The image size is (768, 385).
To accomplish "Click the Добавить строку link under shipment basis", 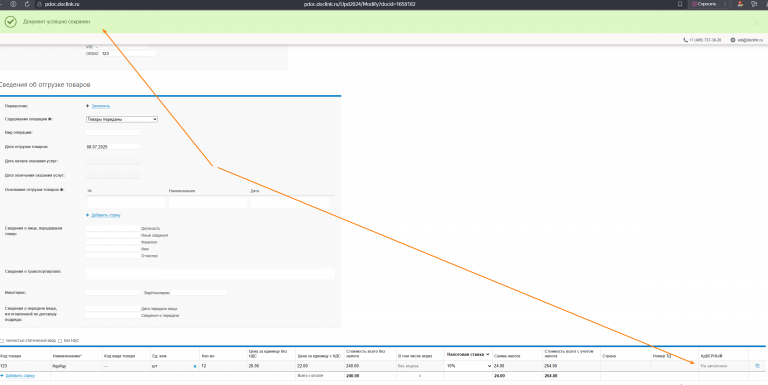I will 106,215.
